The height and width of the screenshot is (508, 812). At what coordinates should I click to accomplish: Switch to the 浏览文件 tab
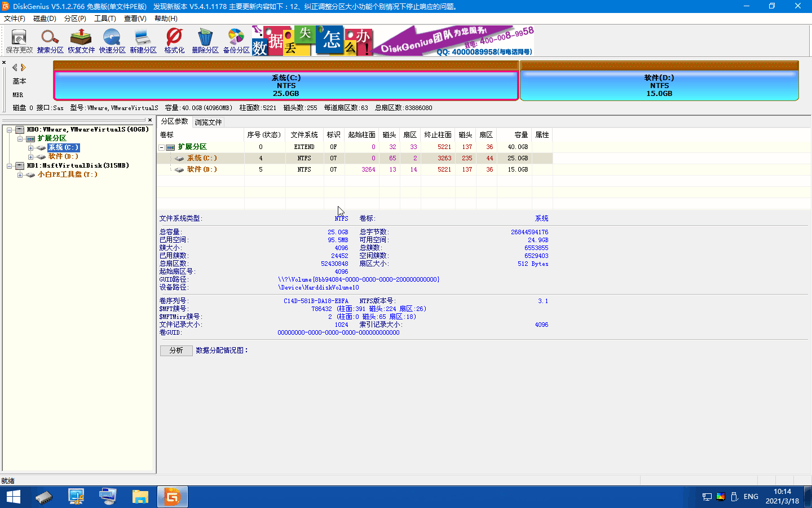(x=208, y=122)
